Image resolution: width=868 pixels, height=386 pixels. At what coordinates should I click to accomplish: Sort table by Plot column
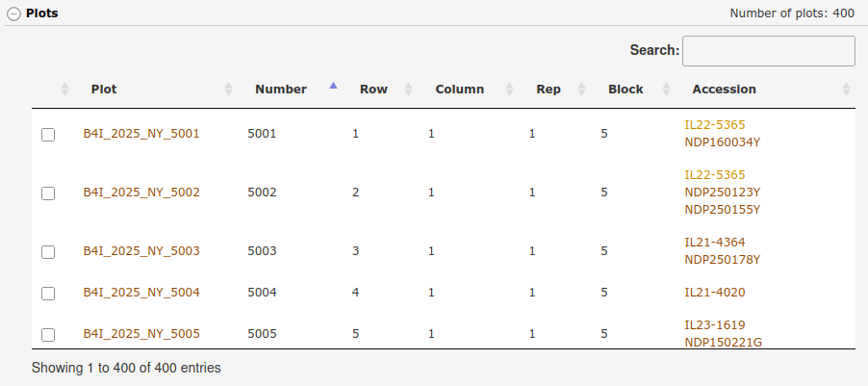(104, 90)
